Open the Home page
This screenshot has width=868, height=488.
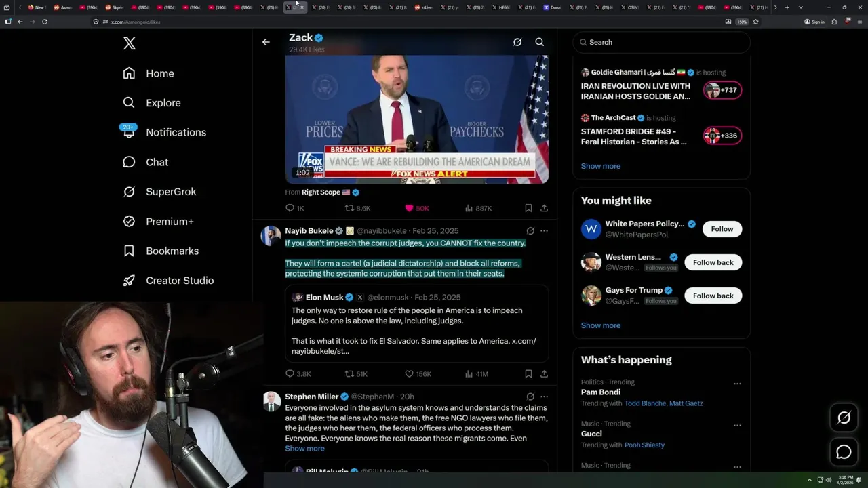pyautogui.click(x=149, y=73)
